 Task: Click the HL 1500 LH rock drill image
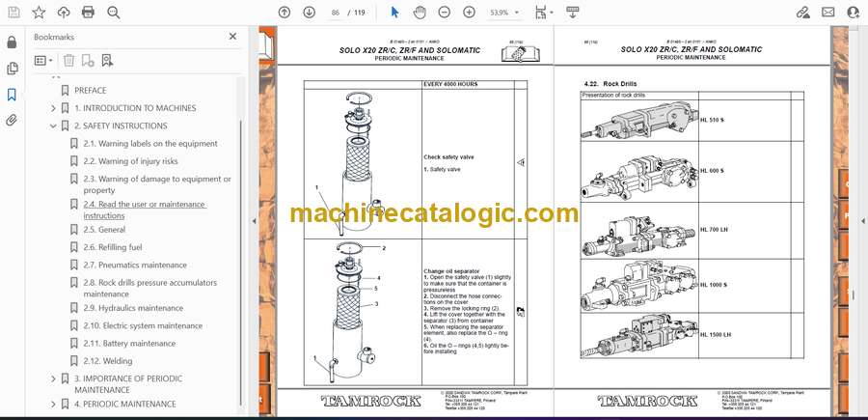pos(638,336)
